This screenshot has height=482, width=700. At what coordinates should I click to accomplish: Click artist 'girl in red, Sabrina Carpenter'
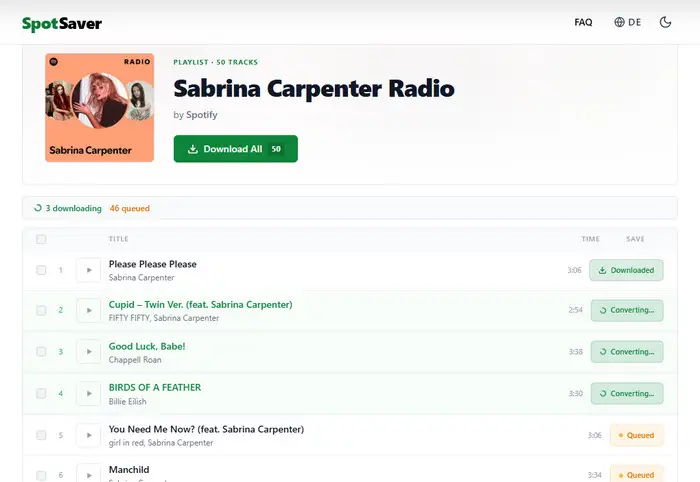(161, 443)
